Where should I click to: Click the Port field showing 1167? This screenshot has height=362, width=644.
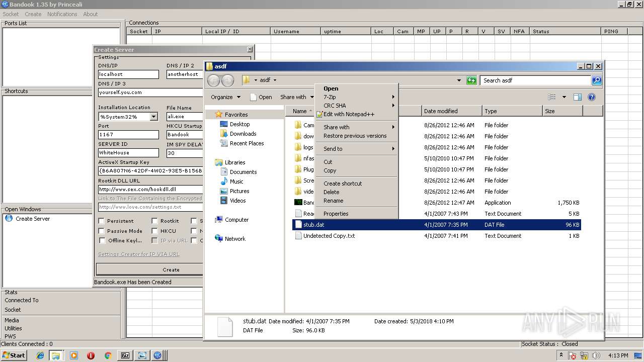pos(128,135)
